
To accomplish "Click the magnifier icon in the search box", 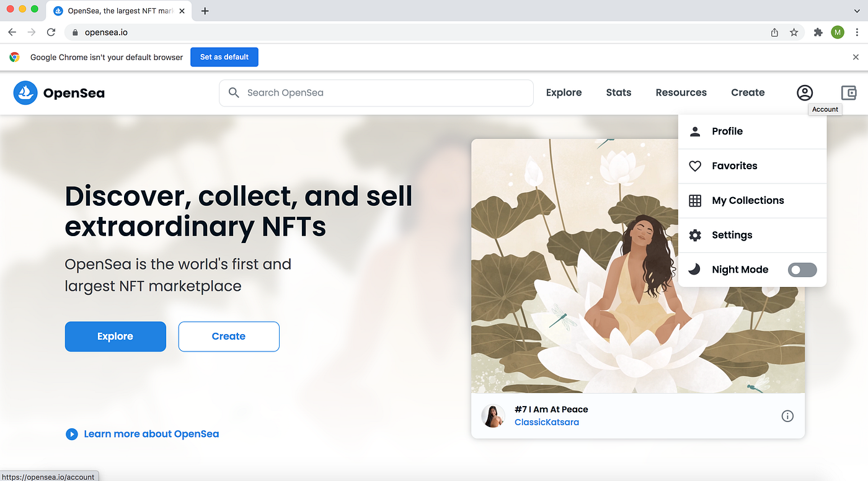I will (x=234, y=92).
